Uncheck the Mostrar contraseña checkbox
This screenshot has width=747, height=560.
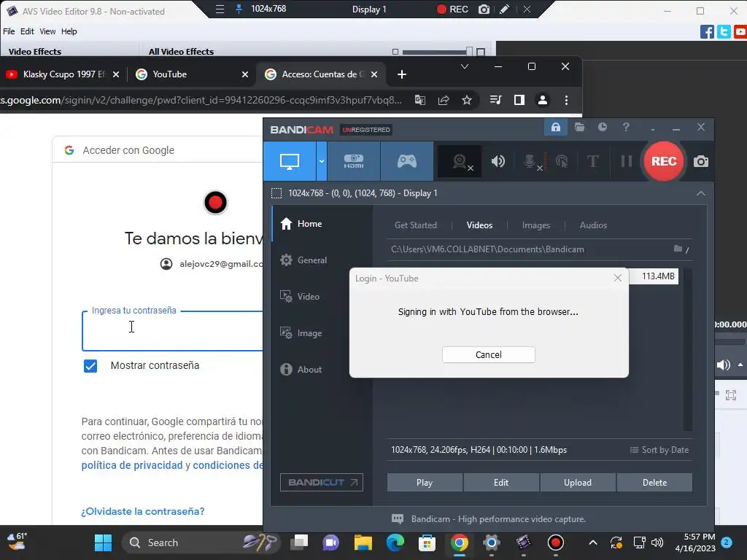[90, 366]
